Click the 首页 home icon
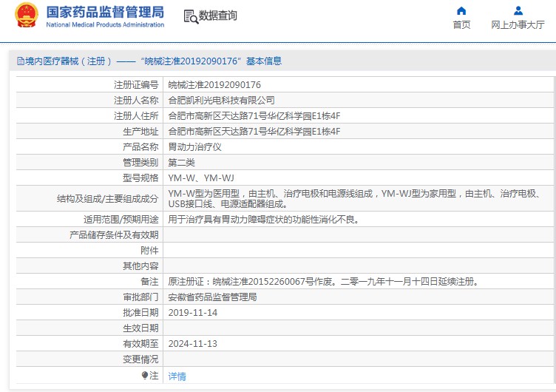The height and width of the screenshot is (392, 556). (461, 10)
